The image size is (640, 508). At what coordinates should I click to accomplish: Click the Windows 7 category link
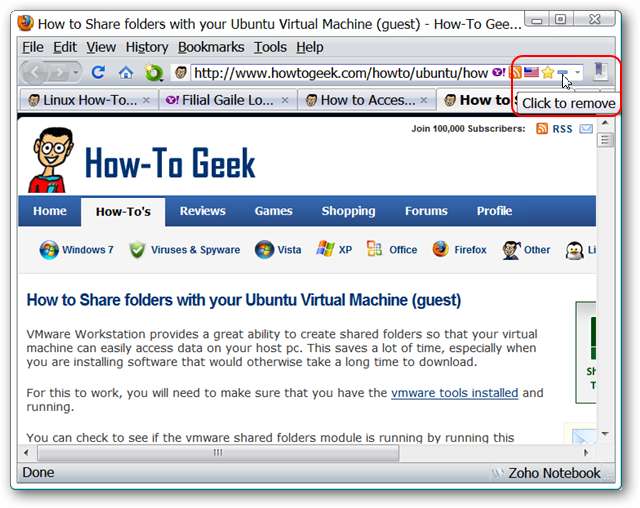pyautogui.click(x=88, y=250)
